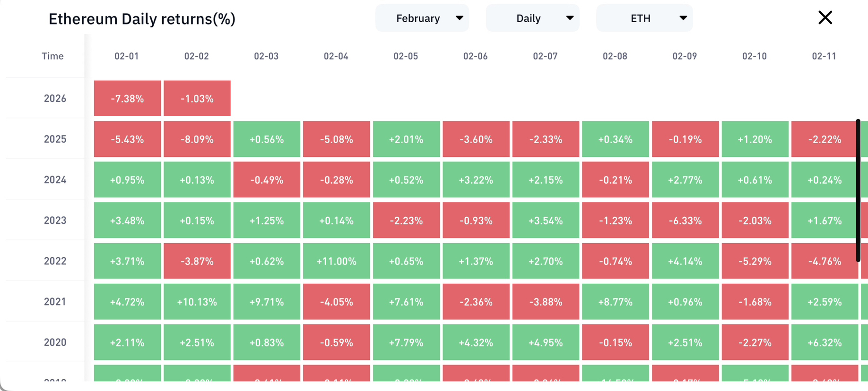868x391 pixels.
Task: Click the -8.09% cell in 2025 row
Action: tap(197, 139)
